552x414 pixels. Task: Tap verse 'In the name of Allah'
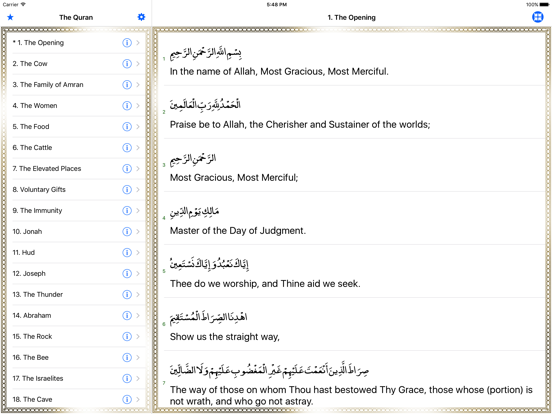click(x=352, y=59)
